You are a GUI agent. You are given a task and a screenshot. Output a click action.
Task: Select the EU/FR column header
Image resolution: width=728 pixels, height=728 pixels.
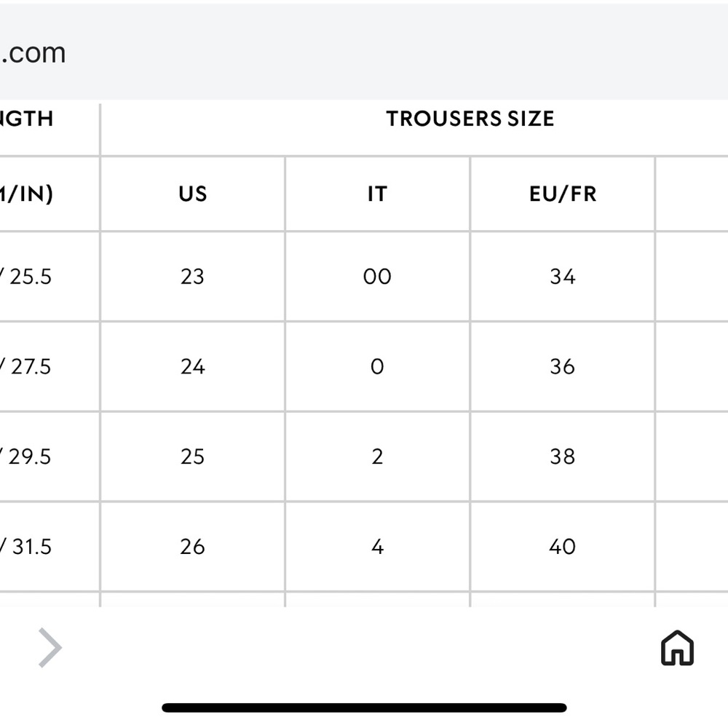563,194
